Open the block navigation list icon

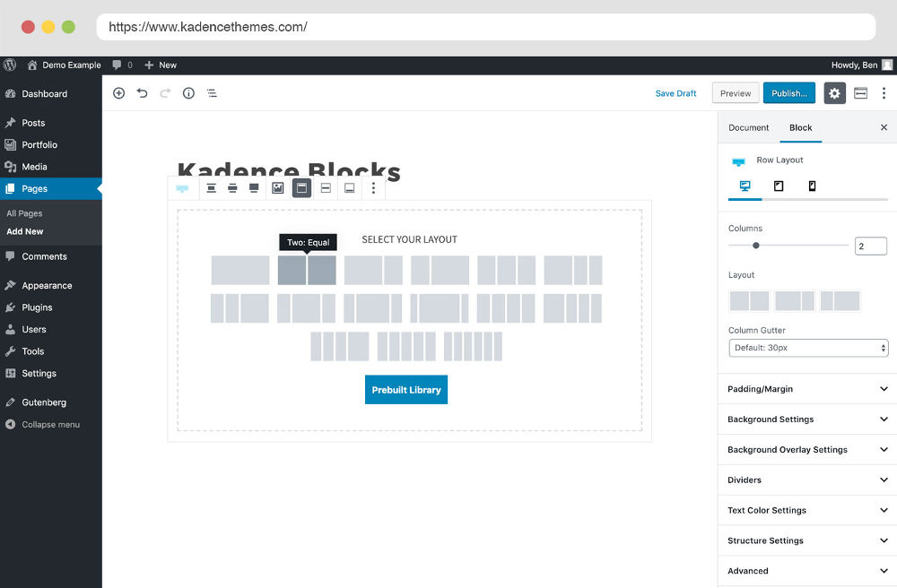point(212,92)
